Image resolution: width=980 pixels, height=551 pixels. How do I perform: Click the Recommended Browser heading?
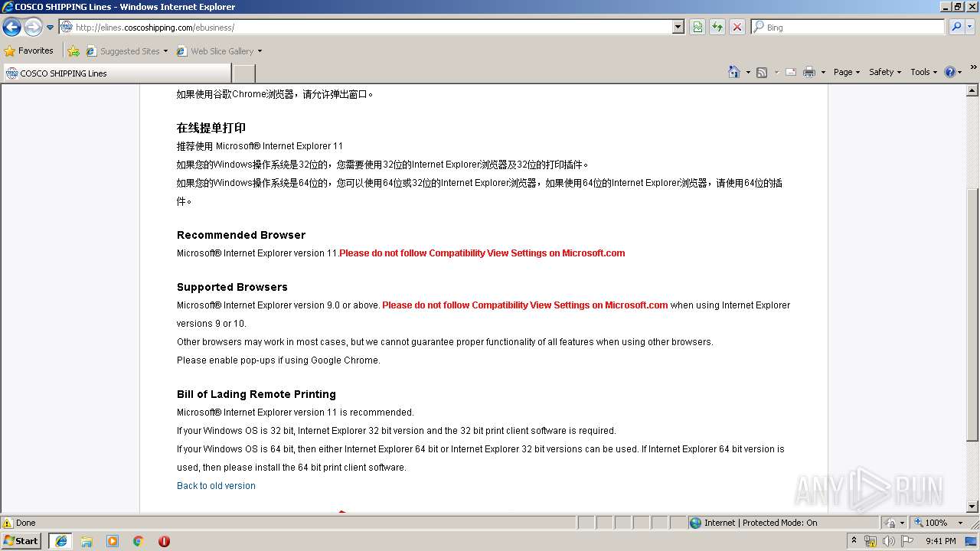(x=241, y=235)
